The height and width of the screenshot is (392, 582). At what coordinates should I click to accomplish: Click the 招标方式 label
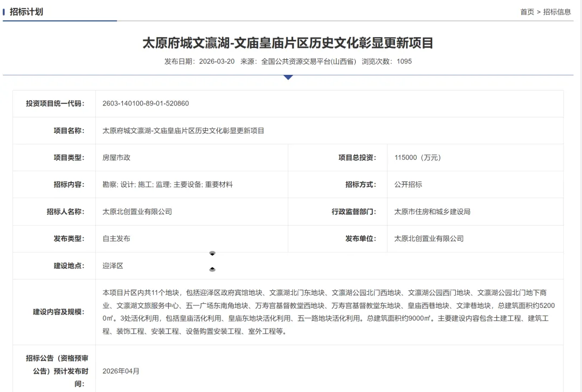click(x=361, y=185)
